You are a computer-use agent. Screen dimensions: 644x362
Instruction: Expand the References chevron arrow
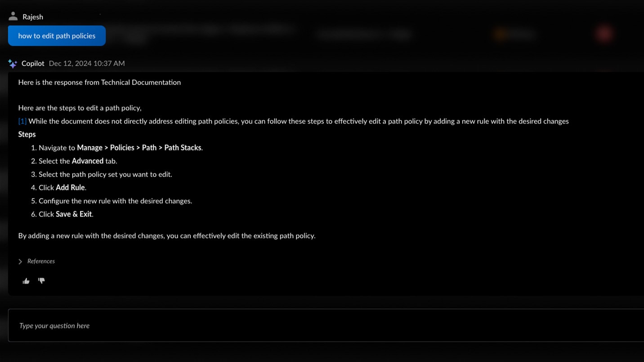tap(20, 261)
